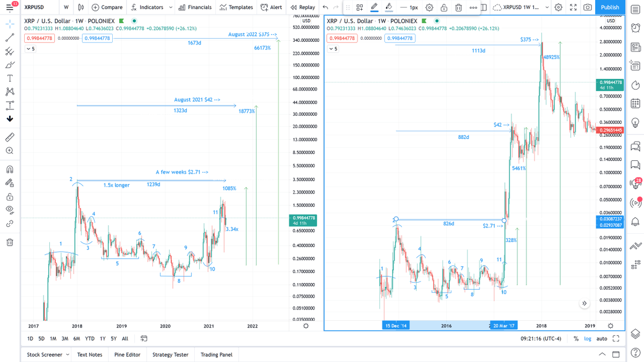Toggle auto scale mode
This screenshot has height=362, width=644.
tap(602, 338)
